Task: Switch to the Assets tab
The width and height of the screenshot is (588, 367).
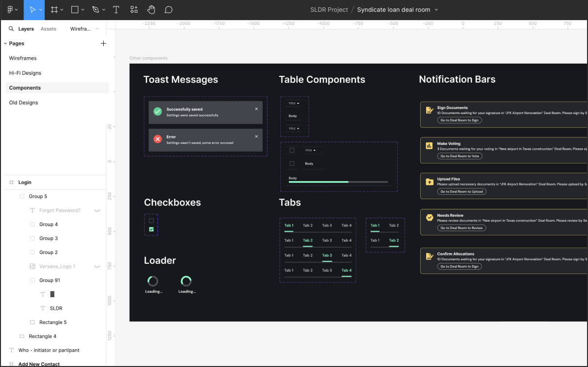Action: (48, 29)
